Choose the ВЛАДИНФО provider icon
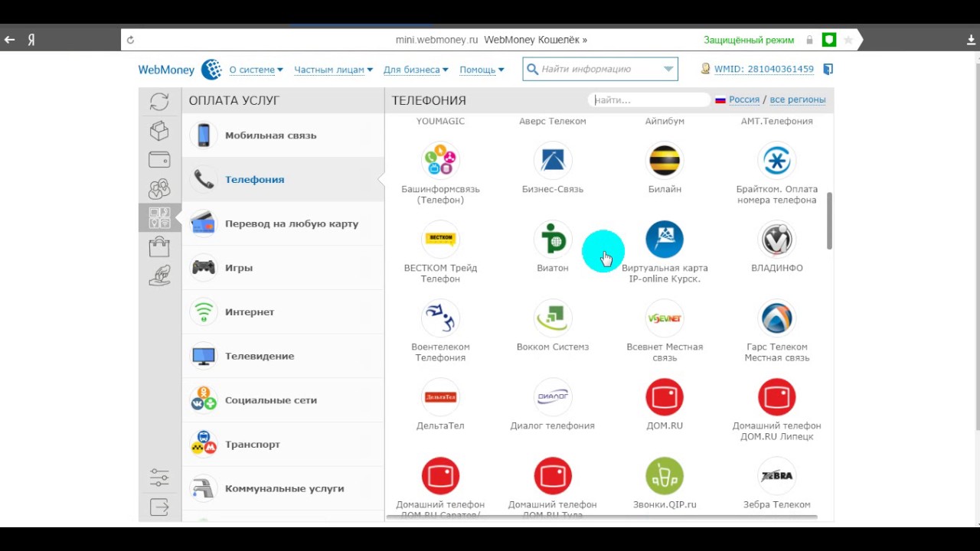 [777, 240]
